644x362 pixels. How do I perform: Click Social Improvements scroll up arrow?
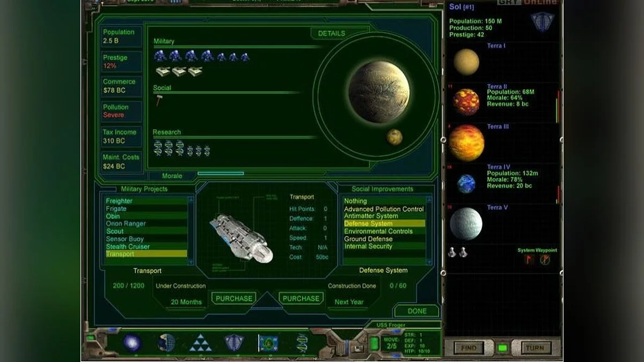[x=429, y=200]
